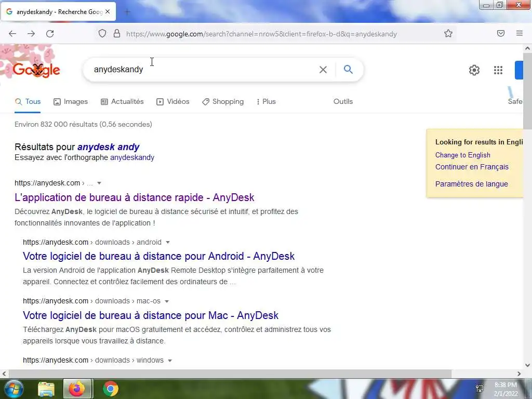Open the shield tracking protection icon
Image resolution: width=532 pixels, height=399 pixels.
[102, 34]
